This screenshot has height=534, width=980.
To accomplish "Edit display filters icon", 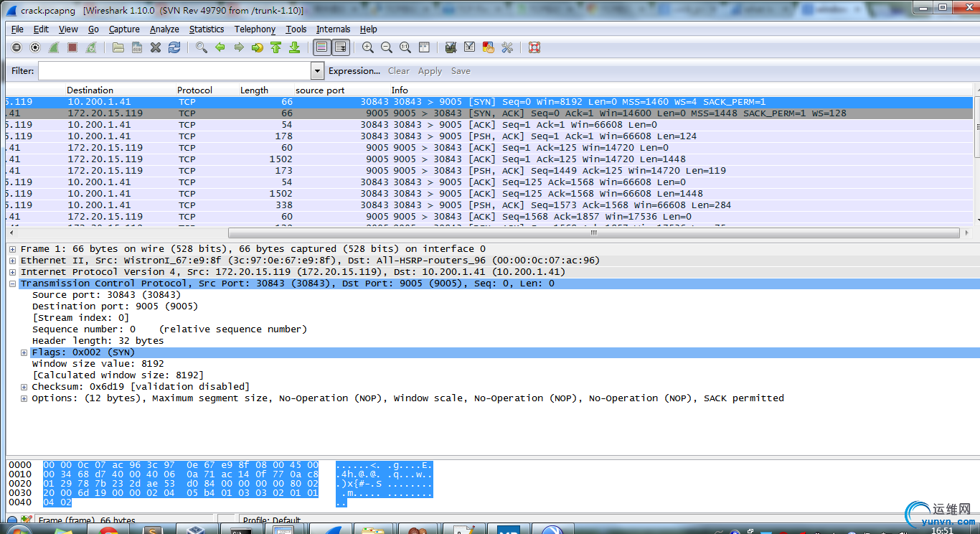I will click(x=470, y=47).
